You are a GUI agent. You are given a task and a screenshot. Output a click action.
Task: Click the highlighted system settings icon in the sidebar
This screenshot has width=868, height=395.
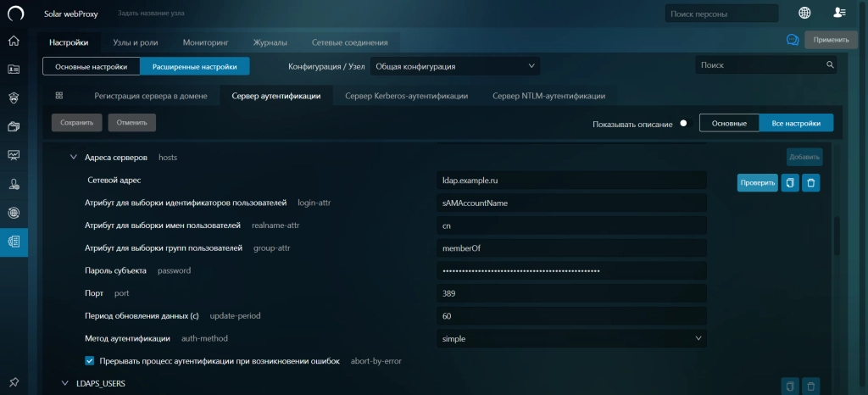tap(14, 242)
